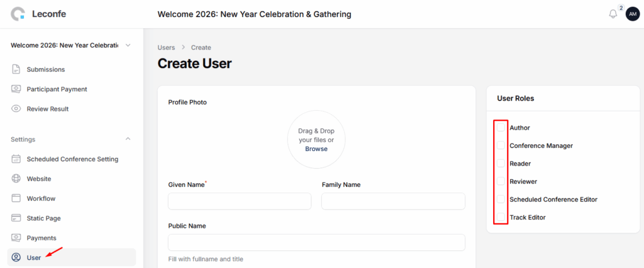
Task: Open the notifications bell
Action: coord(613,14)
